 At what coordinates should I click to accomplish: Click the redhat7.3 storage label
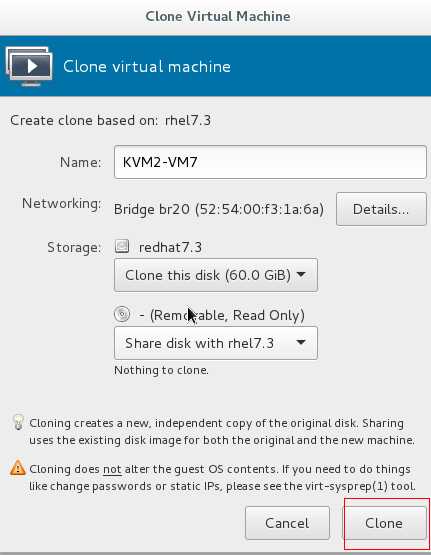[x=170, y=247]
